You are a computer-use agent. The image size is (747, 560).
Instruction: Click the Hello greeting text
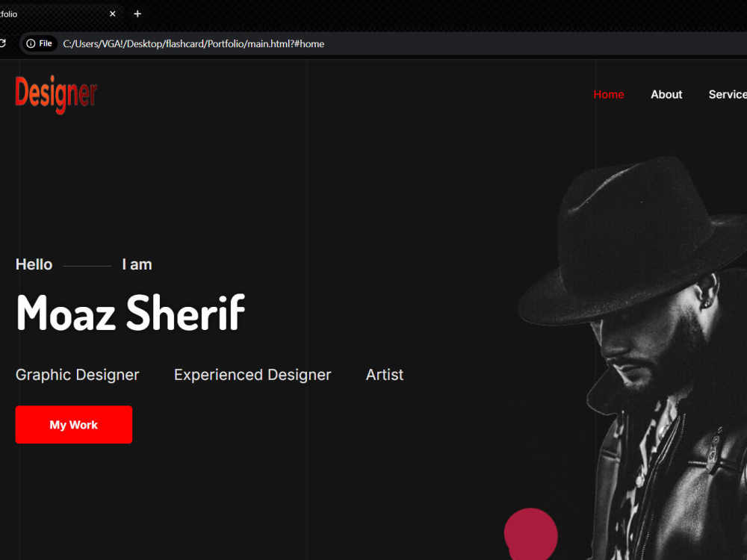(34, 264)
